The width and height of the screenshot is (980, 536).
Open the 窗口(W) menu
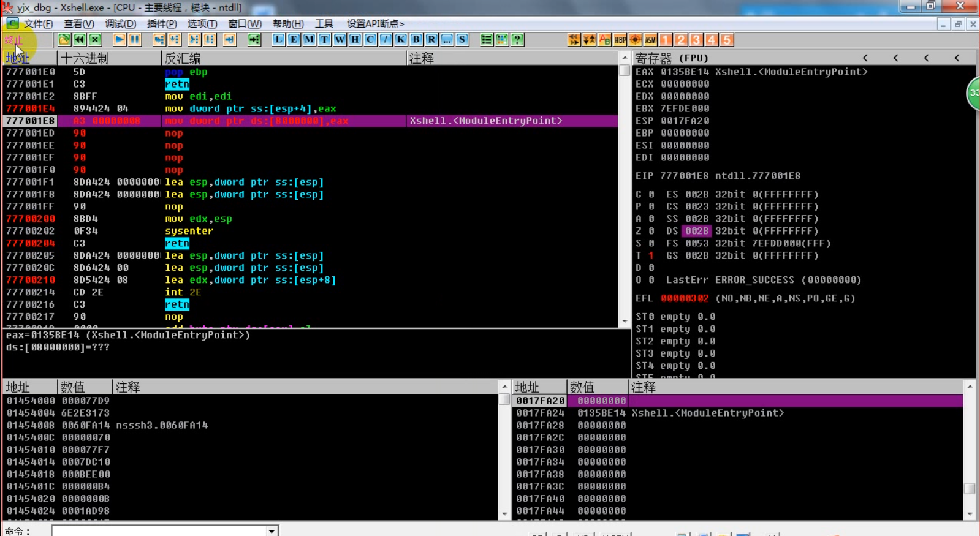[x=245, y=24]
